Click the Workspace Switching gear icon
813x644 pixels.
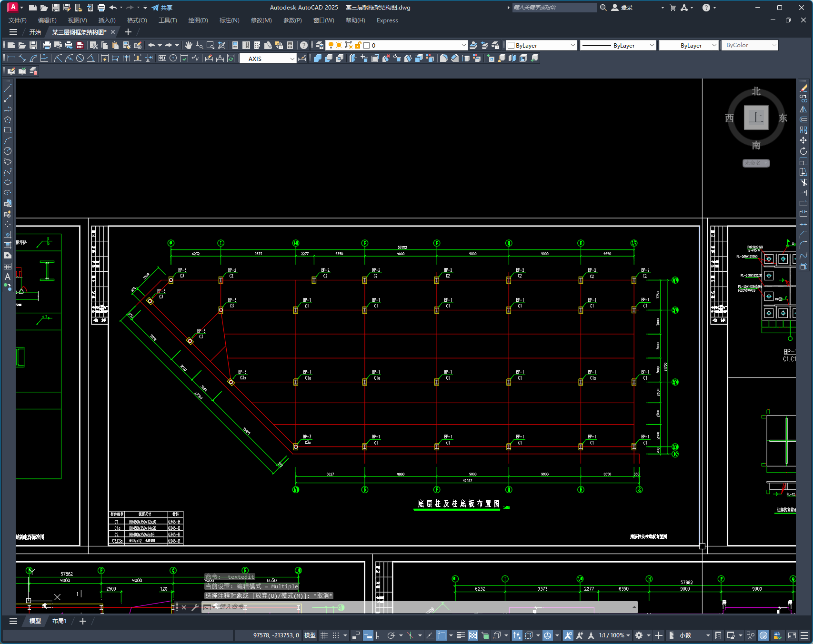(639, 635)
